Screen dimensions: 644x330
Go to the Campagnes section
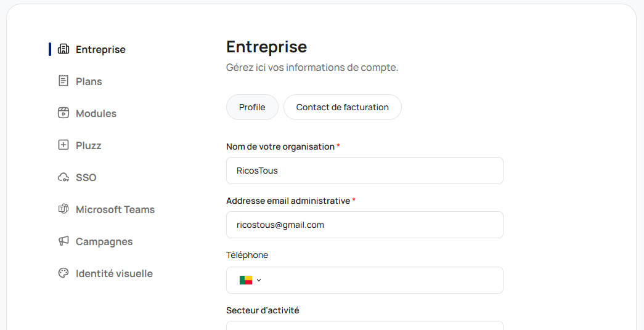click(104, 241)
